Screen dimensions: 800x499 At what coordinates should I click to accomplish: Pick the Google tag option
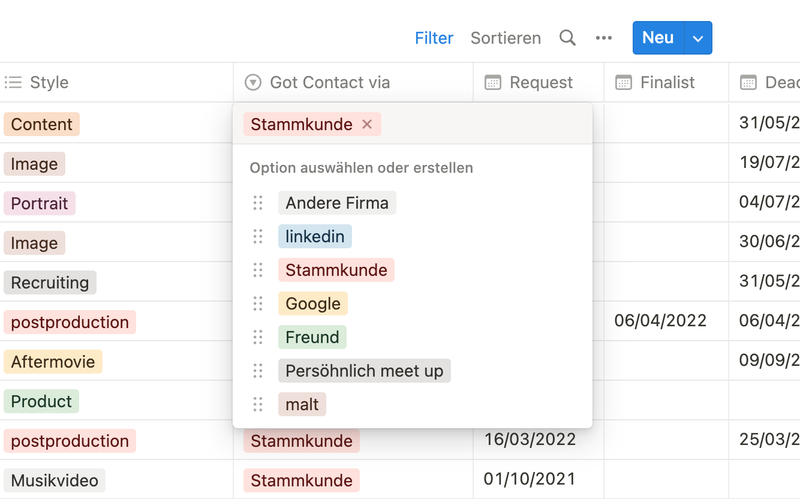click(x=313, y=304)
